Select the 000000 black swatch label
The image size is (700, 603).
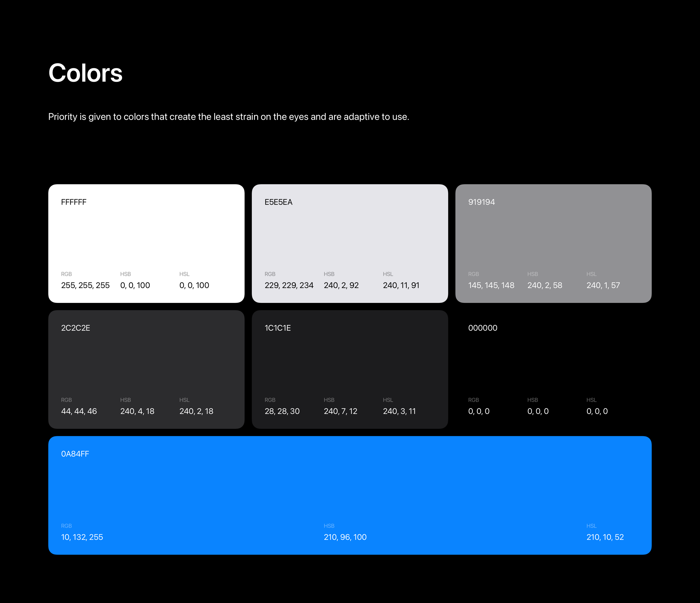pos(482,328)
